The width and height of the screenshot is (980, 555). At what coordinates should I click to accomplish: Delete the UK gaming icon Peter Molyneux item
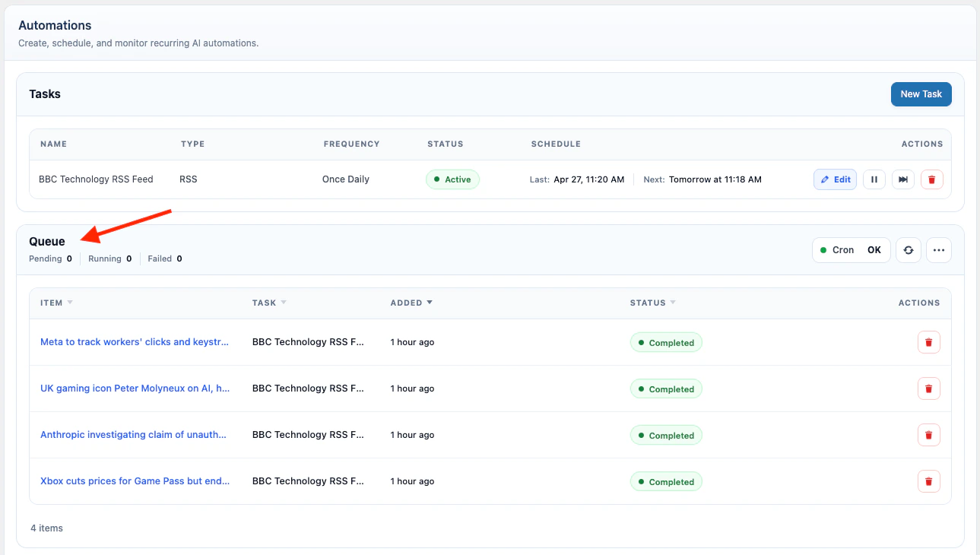[x=928, y=388]
